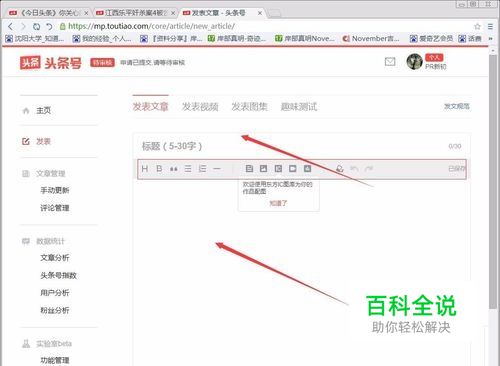Open the user avatar profile

[414, 62]
